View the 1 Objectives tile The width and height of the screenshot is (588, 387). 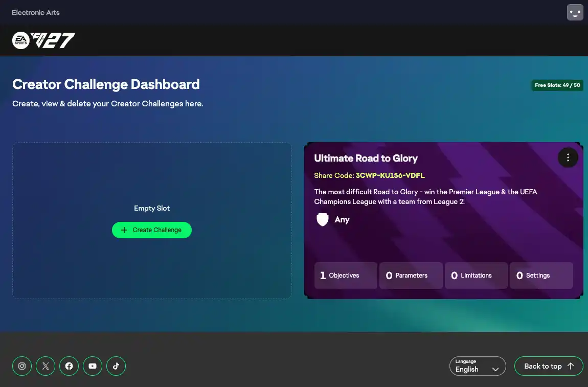tap(346, 276)
